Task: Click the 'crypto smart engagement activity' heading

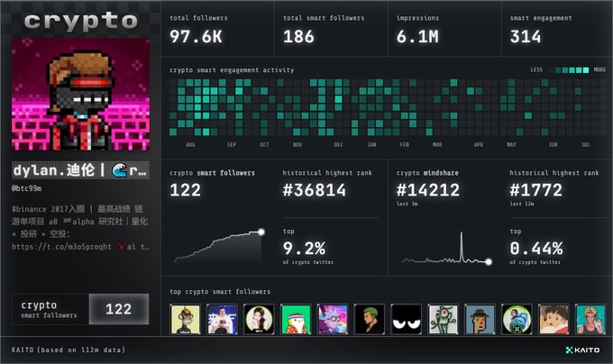Action: pos(232,70)
